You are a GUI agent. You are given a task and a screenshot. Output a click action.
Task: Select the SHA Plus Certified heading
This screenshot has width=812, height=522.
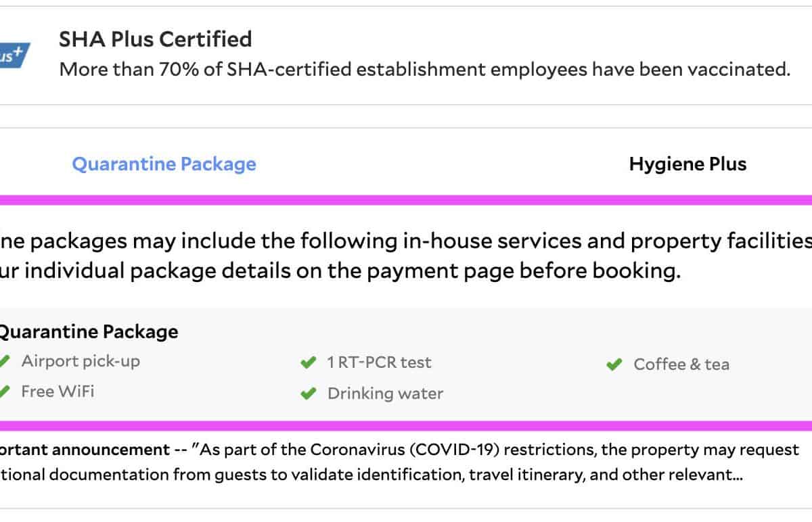click(155, 39)
